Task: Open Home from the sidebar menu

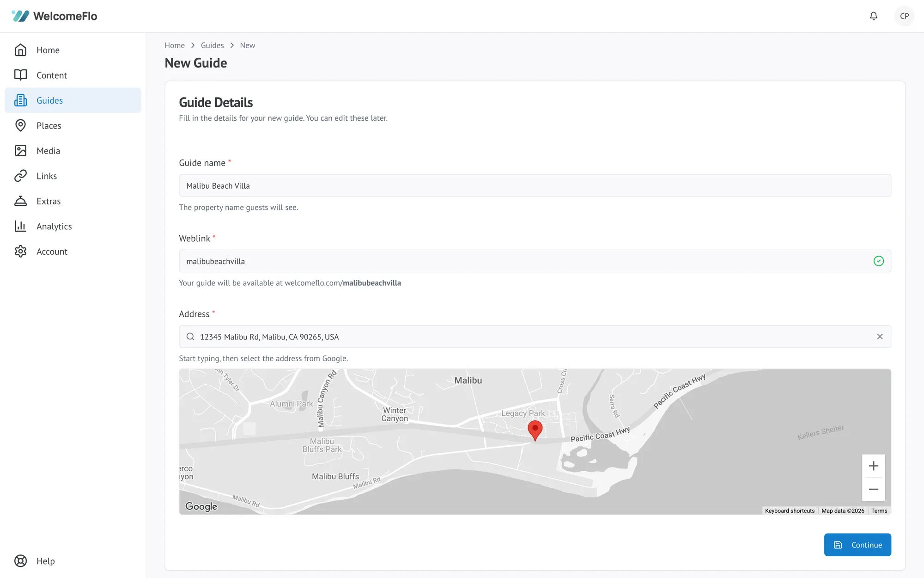Action: (x=73, y=50)
